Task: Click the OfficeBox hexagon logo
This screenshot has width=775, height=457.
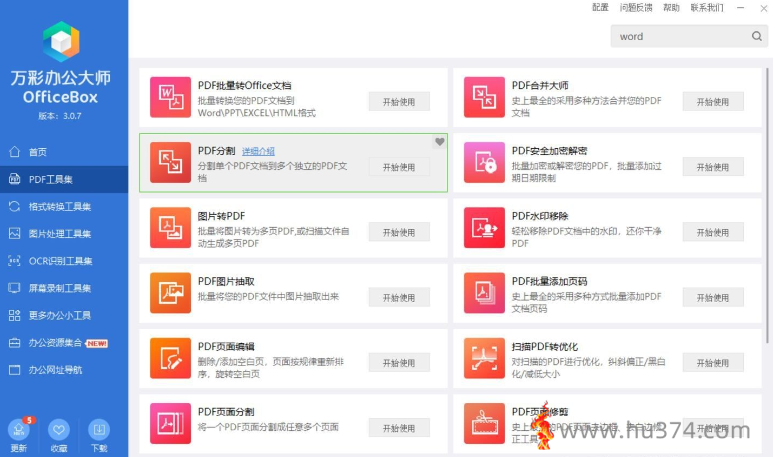Action: 61,42
